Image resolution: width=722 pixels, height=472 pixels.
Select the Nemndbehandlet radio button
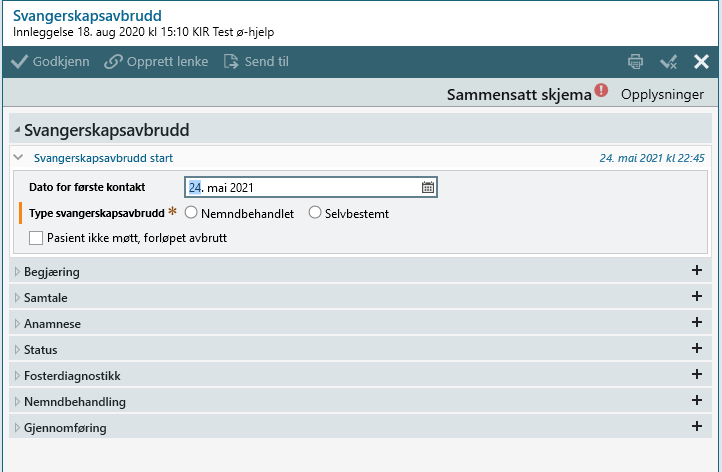pyautogui.click(x=191, y=213)
